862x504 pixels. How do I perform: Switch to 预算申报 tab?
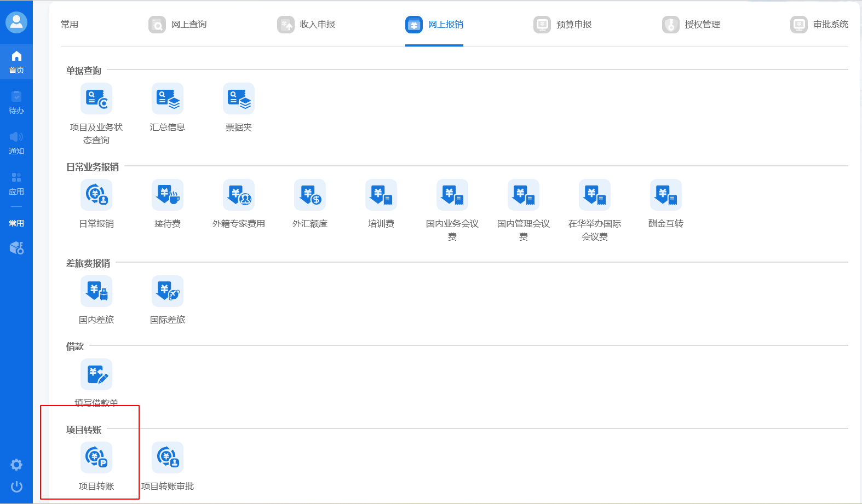coord(563,25)
